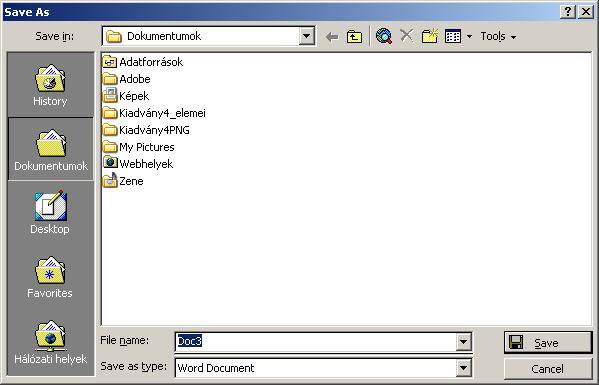Select the Kiadvány4PNG folder icon
This screenshot has width=599, height=385.
click(x=110, y=130)
